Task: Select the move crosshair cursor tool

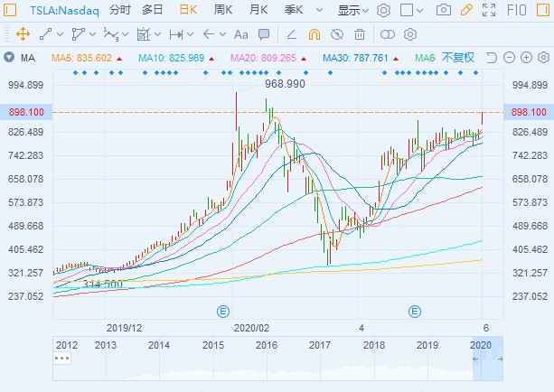Action: [x=22, y=34]
